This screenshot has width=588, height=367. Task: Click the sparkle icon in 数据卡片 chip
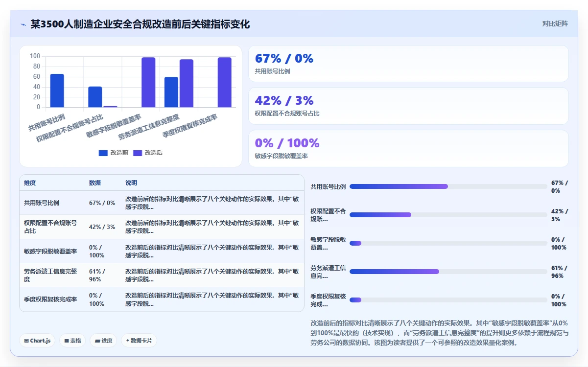128,341
